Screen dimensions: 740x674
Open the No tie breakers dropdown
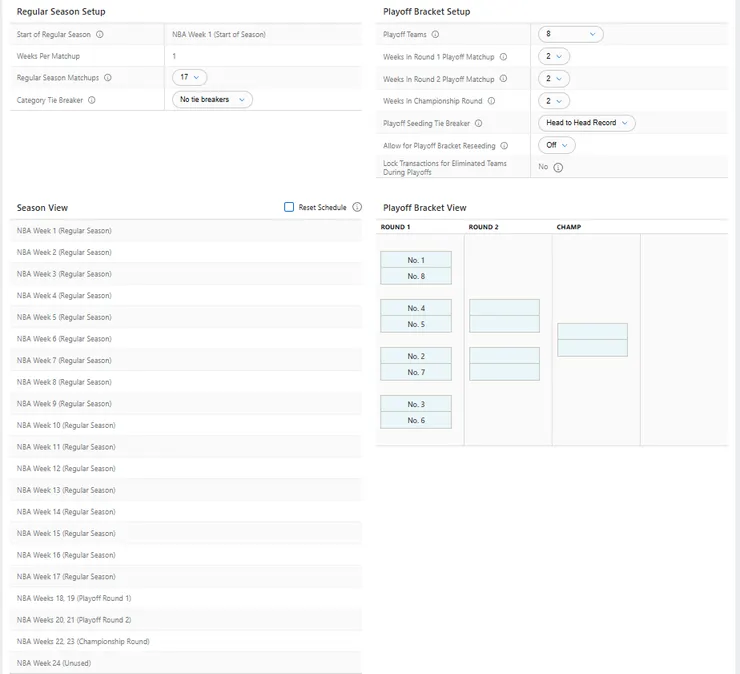212,100
